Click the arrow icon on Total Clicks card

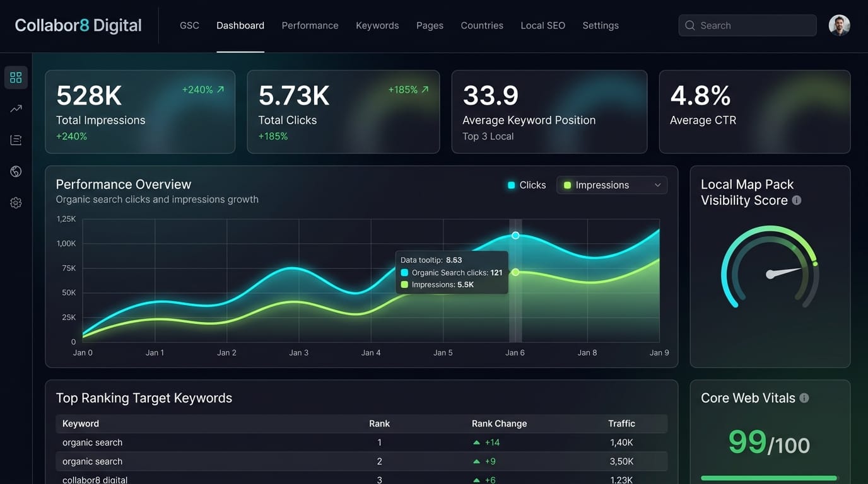pos(425,89)
